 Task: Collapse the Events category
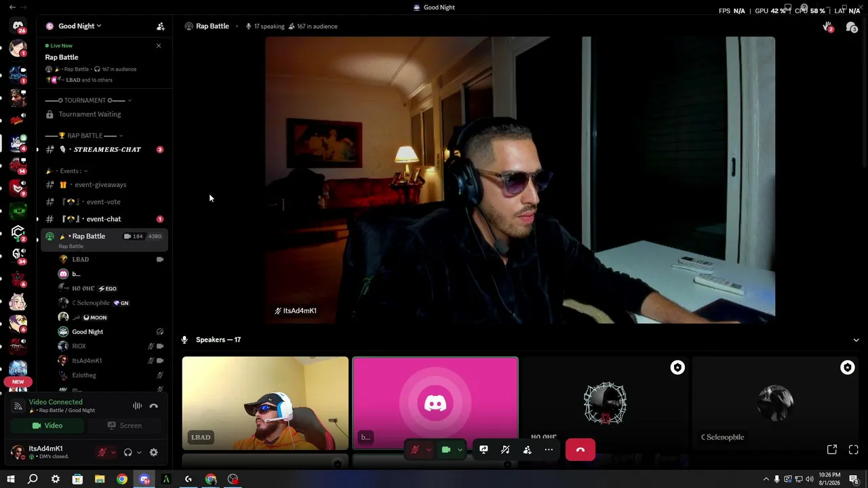[66, 171]
